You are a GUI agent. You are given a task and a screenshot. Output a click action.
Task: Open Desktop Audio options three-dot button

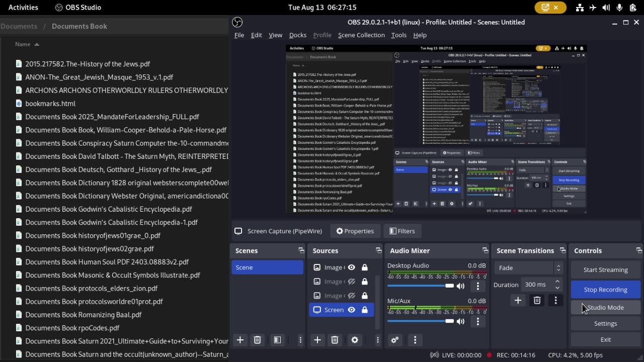pyautogui.click(x=478, y=286)
